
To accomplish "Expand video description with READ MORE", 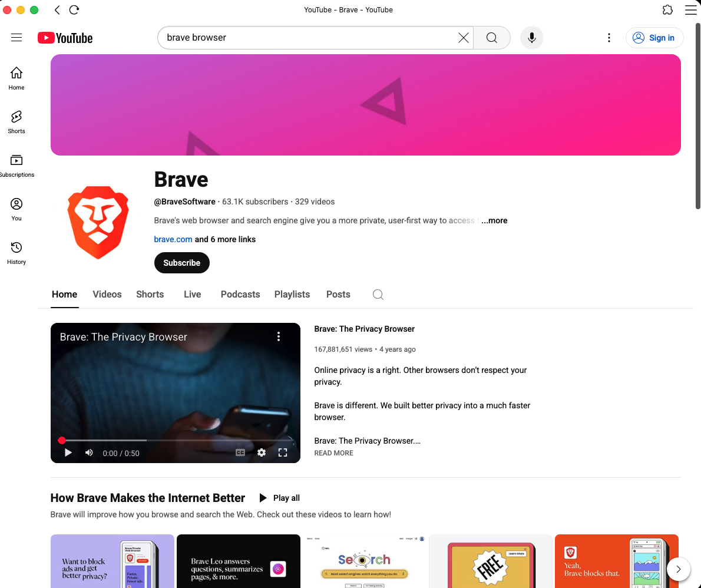I will coord(333,453).
